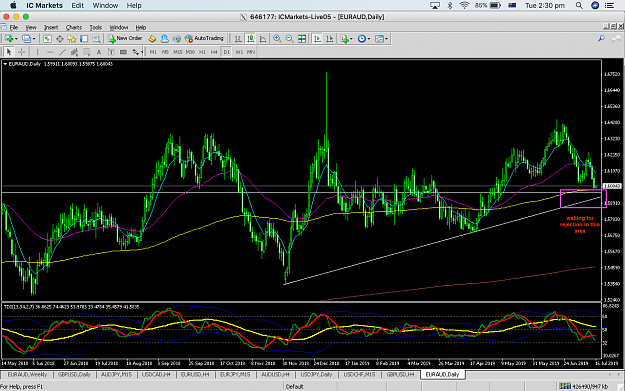
Task: Draw a horizontal line tool
Action: click(x=50, y=52)
